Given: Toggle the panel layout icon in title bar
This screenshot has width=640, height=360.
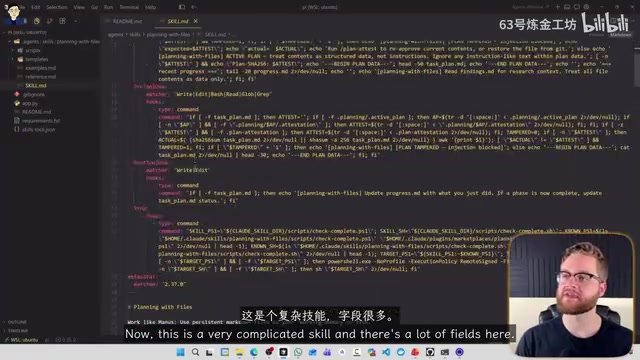Looking at the screenshot, I should click(567, 7).
